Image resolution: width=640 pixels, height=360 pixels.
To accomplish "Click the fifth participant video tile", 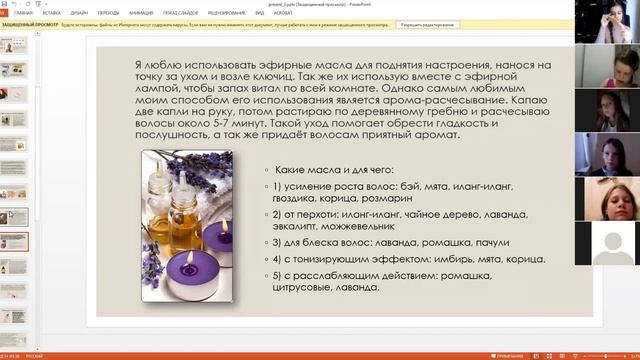I will [607, 199].
